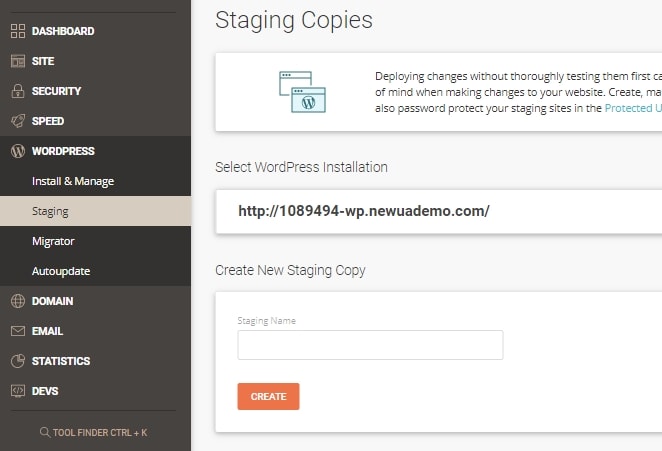The width and height of the screenshot is (662, 451).
Task: Open the DEVS section label
Action: 45,391
